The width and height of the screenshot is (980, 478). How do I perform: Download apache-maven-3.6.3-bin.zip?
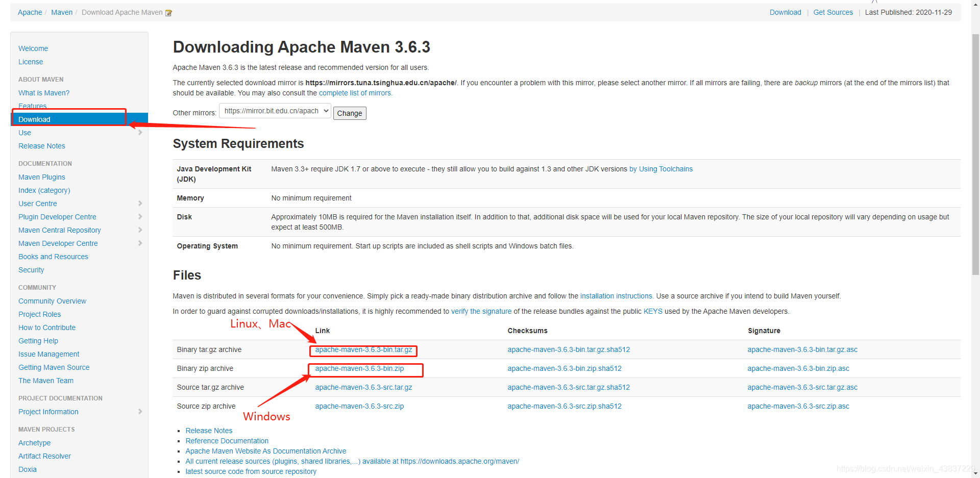click(x=359, y=368)
